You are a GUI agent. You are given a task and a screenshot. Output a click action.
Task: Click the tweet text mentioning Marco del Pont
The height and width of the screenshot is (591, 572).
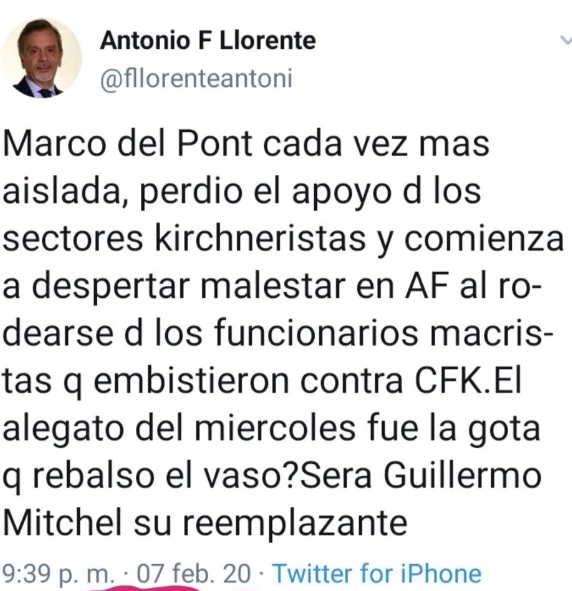pyautogui.click(x=283, y=334)
